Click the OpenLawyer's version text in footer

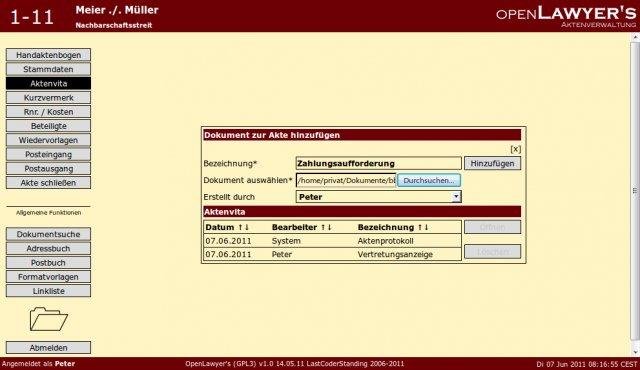pyautogui.click(x=294, y=364)
